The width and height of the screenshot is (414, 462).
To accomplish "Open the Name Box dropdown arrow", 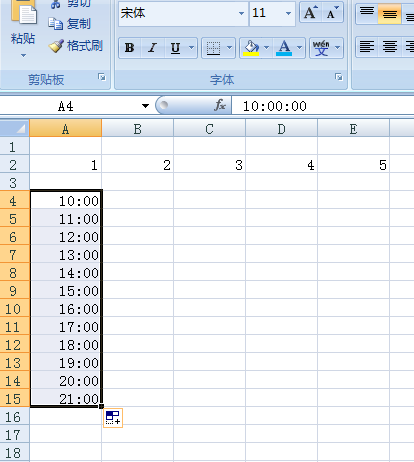I will 145,106.
